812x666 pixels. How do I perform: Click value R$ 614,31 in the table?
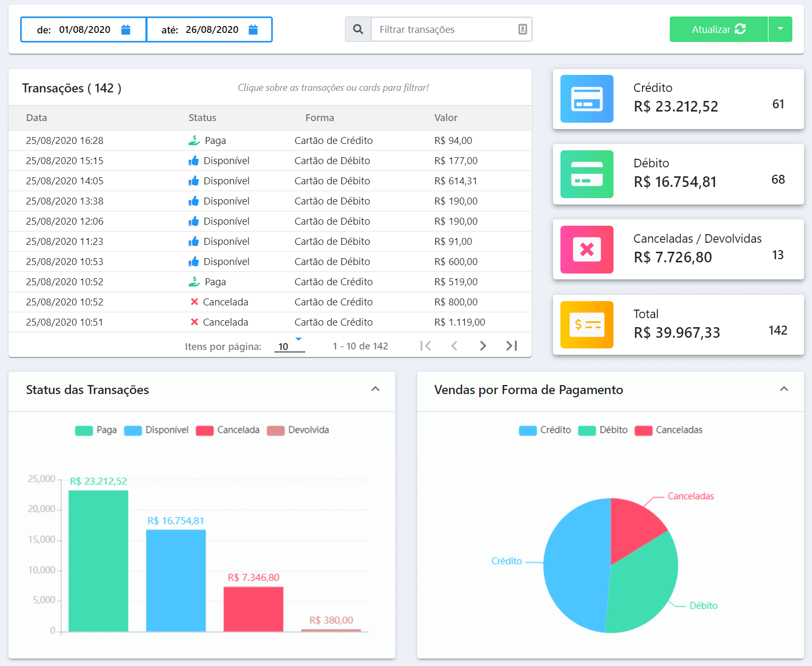[x=455, y=181]
